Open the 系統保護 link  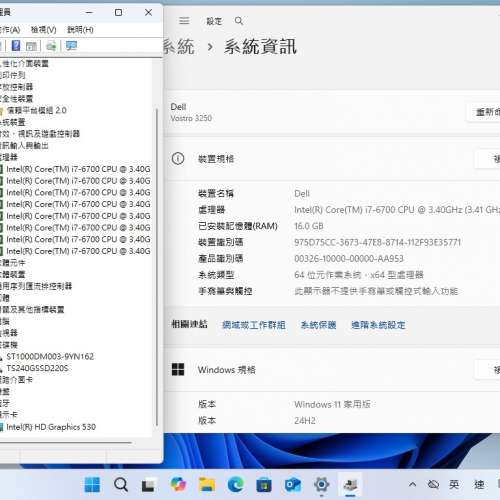(x=318, y=325)
